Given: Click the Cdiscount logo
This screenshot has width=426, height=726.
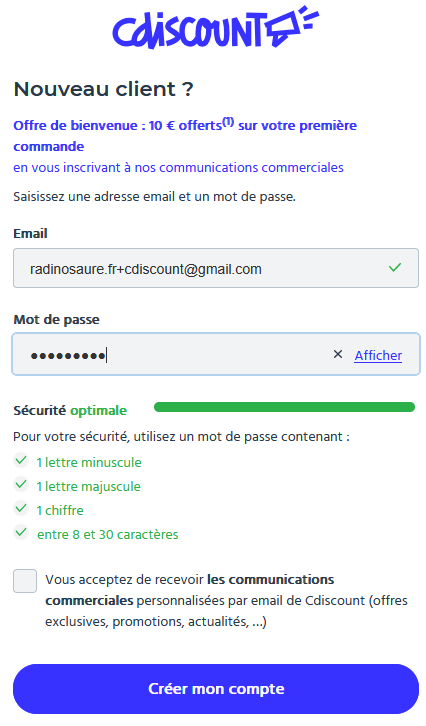Looking at the screenshot, I should (x=216, y=27).
